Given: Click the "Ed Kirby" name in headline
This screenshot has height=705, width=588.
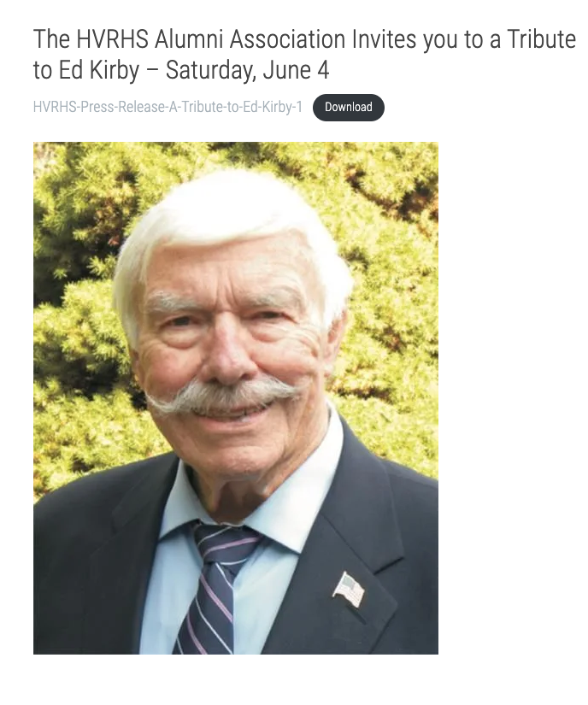Looking at the screenshot, I should click(99, 70).
